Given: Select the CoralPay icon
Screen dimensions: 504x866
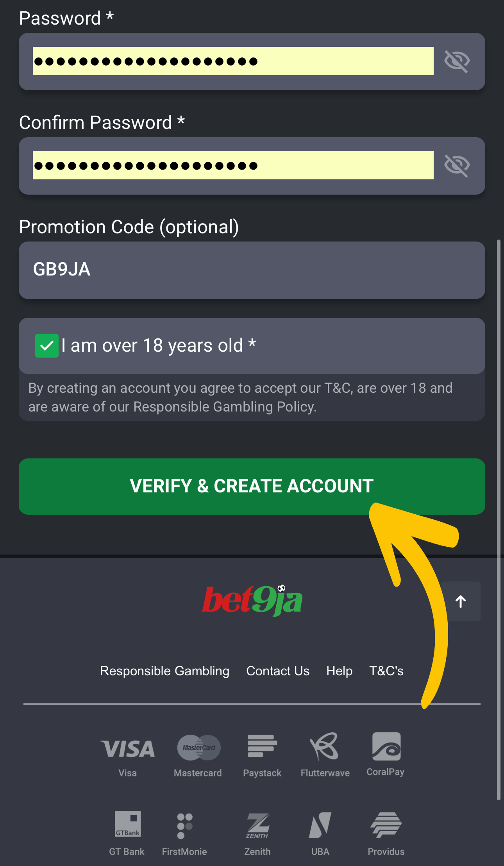Looking at the screenshot, I should 386,746.
